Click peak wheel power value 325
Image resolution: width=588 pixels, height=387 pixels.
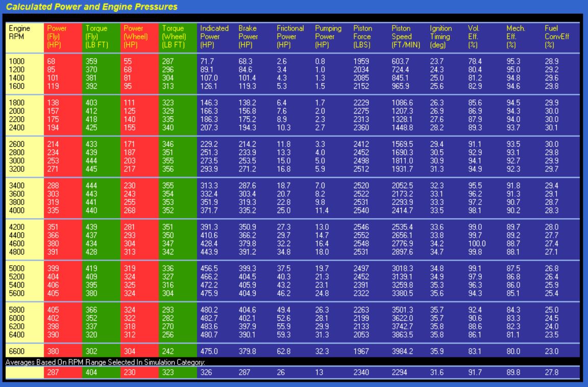pos(129,285)
